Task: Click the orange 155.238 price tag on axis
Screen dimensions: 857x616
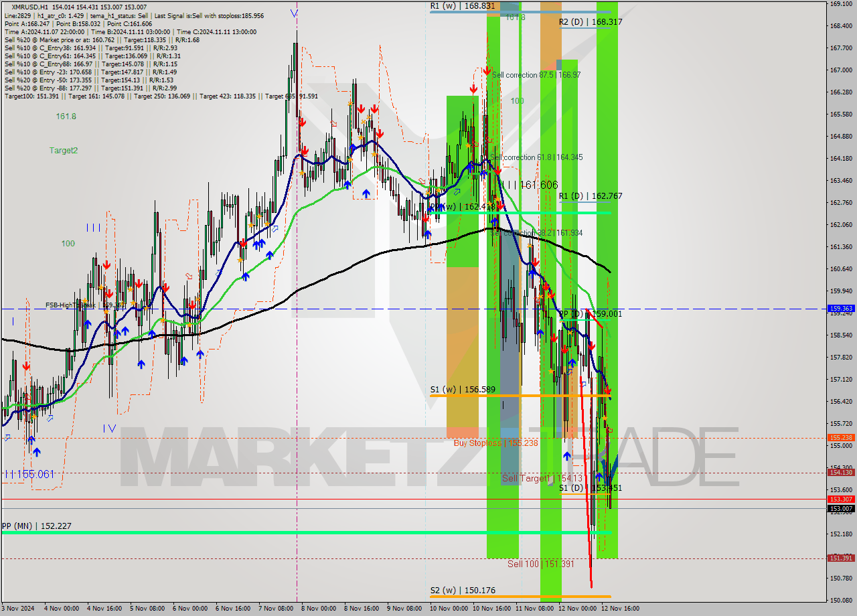Action: point(841,438)
